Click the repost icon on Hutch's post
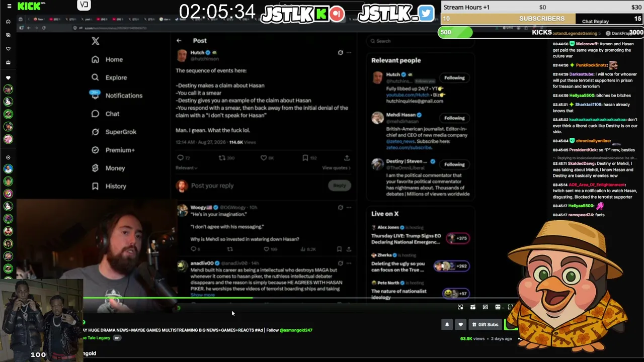644x362 pixels. 222,158
